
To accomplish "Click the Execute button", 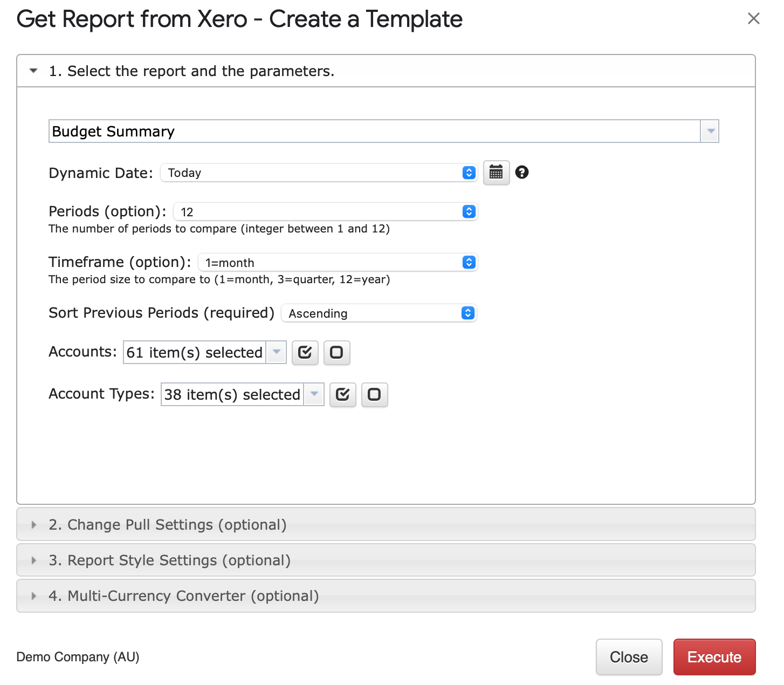I will coord(714,657).
